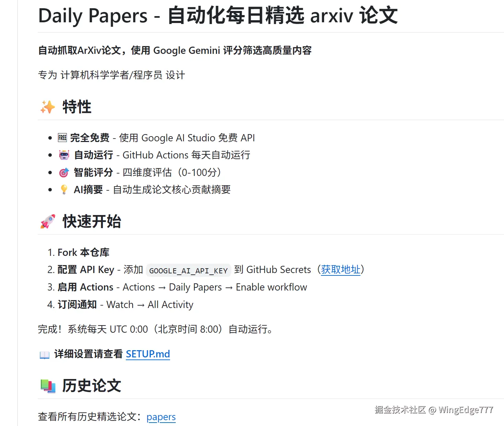
Task: Click the FREE emoji beside 完全免费
Action: 62,138
